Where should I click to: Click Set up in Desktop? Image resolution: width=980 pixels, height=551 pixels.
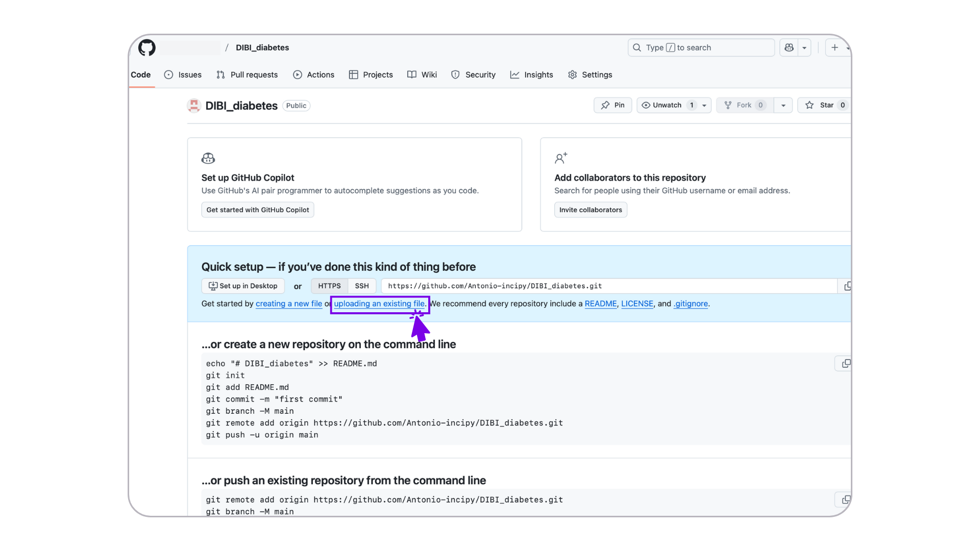coord(243,286)
